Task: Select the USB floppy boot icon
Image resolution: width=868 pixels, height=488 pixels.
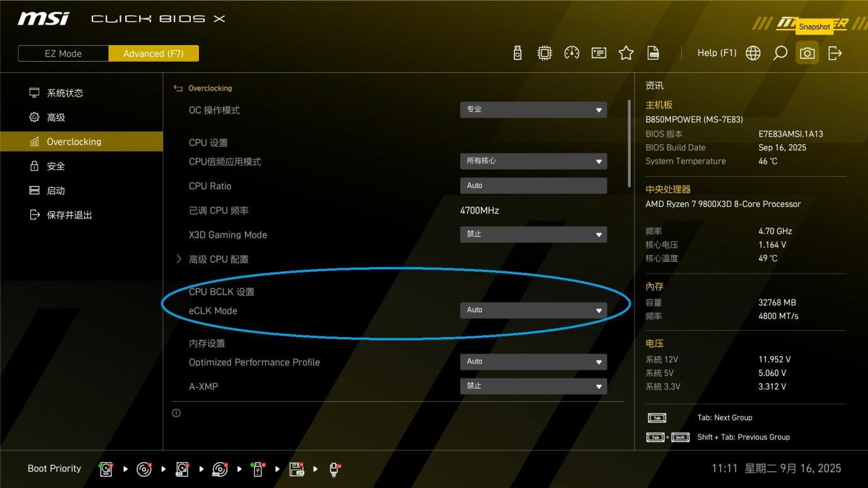Action: 296,469
